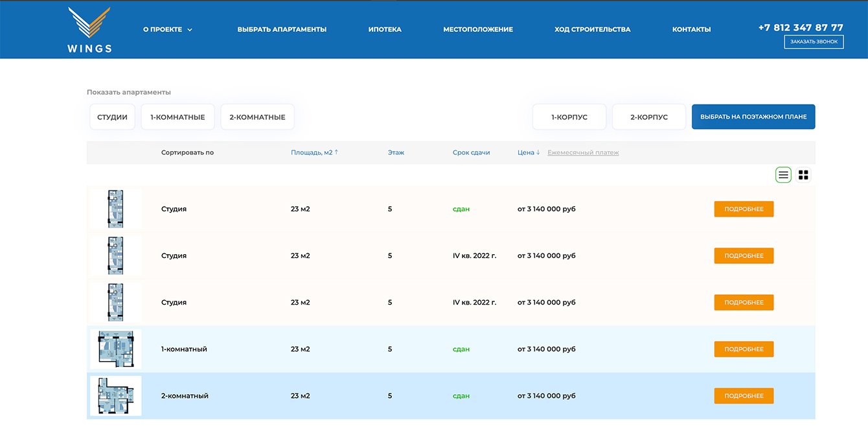Filter by 2-корпус building
The width and height of the screenshot is (868, 446).
click(x=648, y=117)
